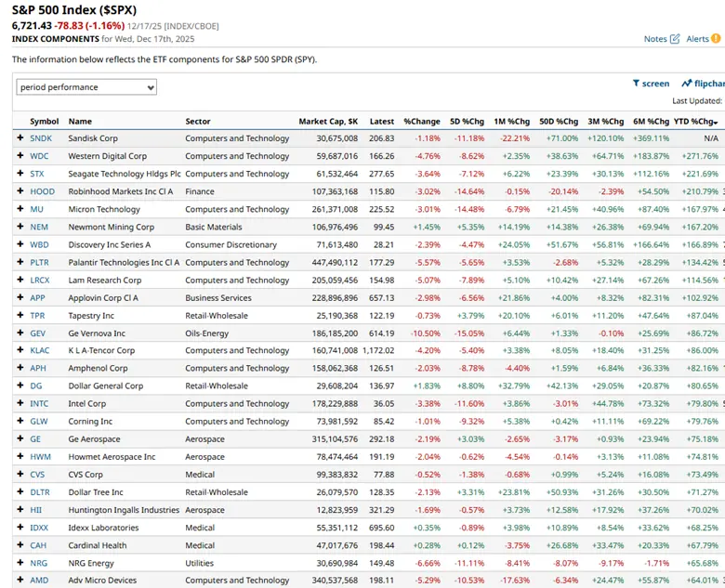This screenshot has height=588, width=725.
Task: Click the plus icon for GEV row
Action: 20,333
